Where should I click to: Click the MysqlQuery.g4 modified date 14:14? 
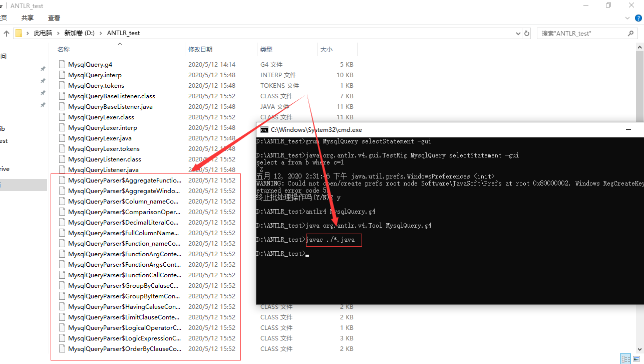(x=212, y=64)
